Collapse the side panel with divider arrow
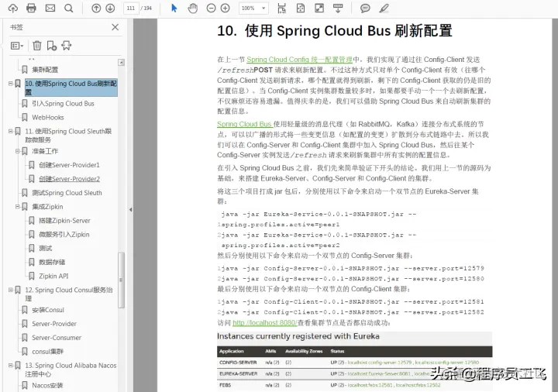The height and width of the screenshot is (392, 558). point(131,209)
